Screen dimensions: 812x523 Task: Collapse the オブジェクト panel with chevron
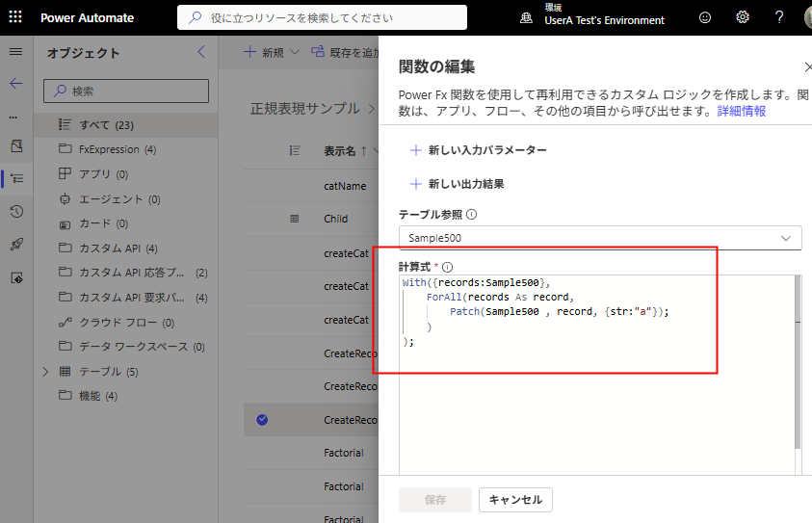[200, 52]
